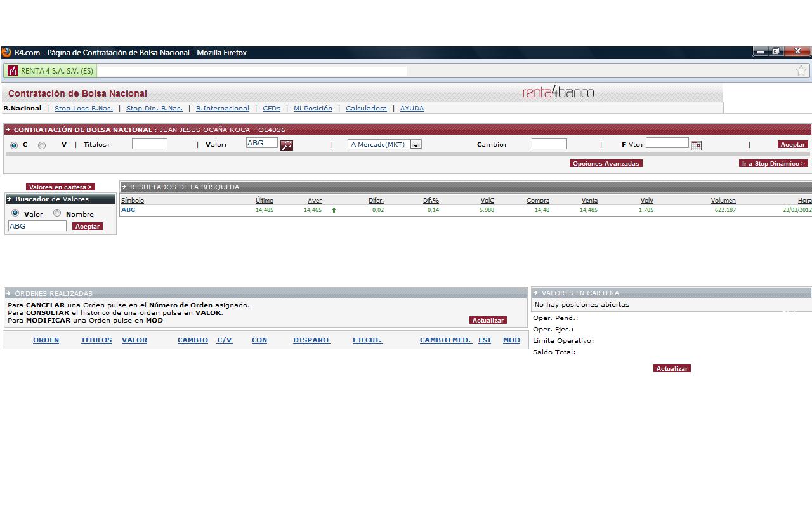Viewport: 812px width, 508px height.
Task: Go to Stop Loss B.Nac. section
Action: pyautogui.click(x=84, y=109)
